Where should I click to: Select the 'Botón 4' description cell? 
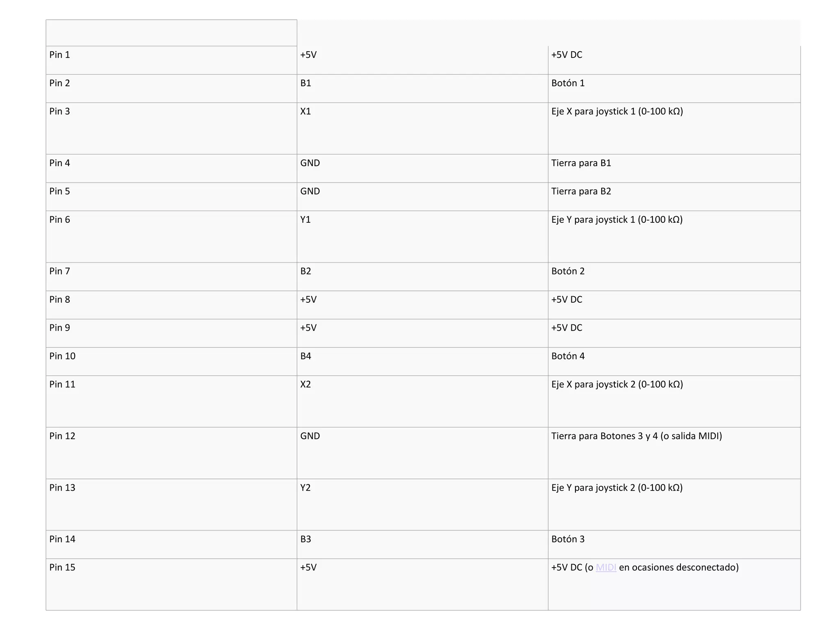pos(568,356)
